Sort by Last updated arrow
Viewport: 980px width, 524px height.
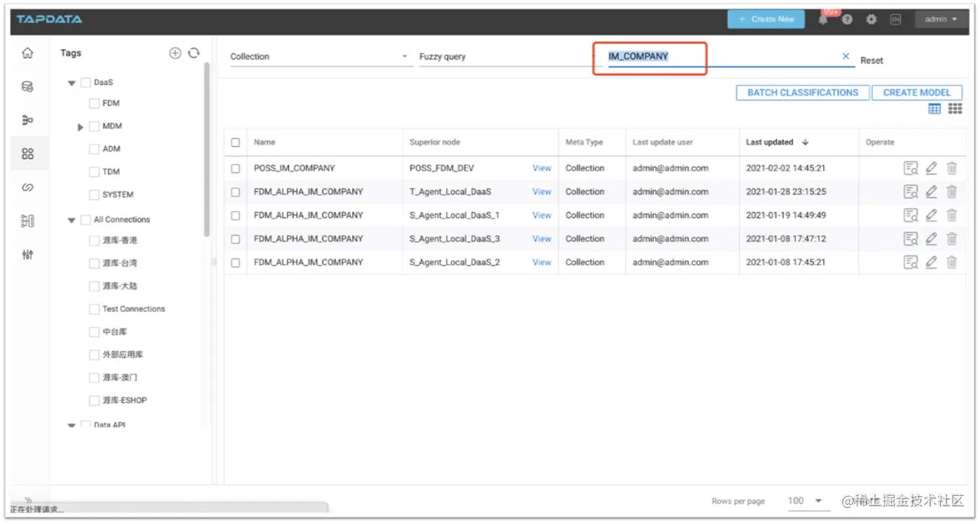tap(805, 142)
